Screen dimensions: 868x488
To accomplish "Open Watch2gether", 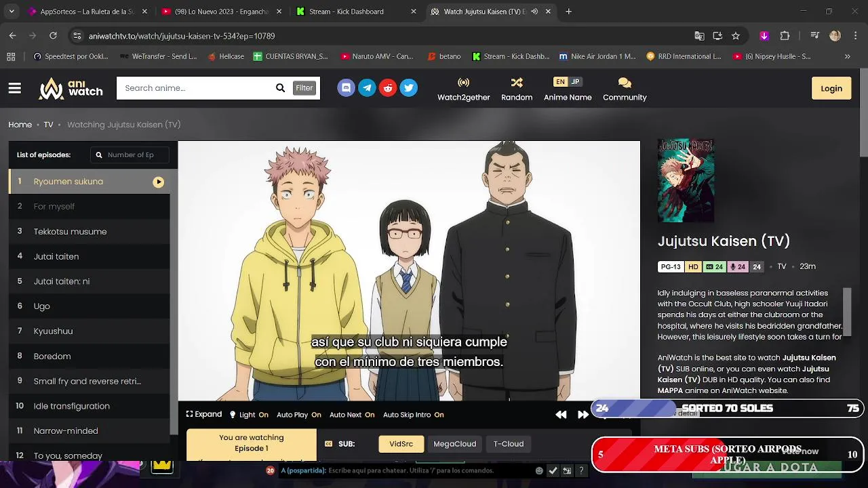I will pyautogui.click(x=464, y=89).
